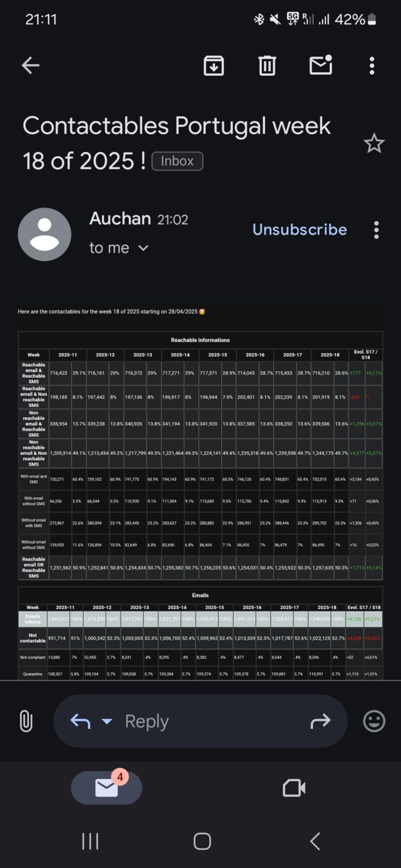Go back using the top arrow
Image resolution: width=401 pixels, height=868 pixels.
pyautogui.click(x=31, y=66)
